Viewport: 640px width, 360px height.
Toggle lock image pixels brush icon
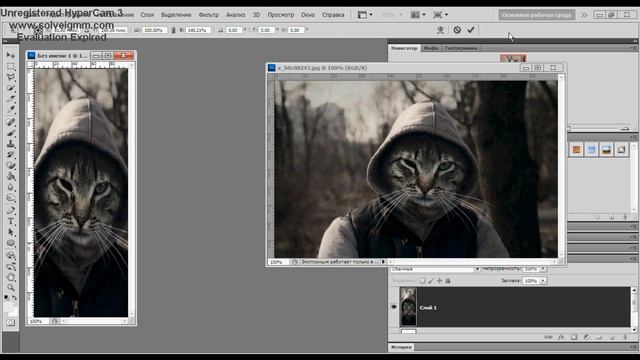click(431, 281)
